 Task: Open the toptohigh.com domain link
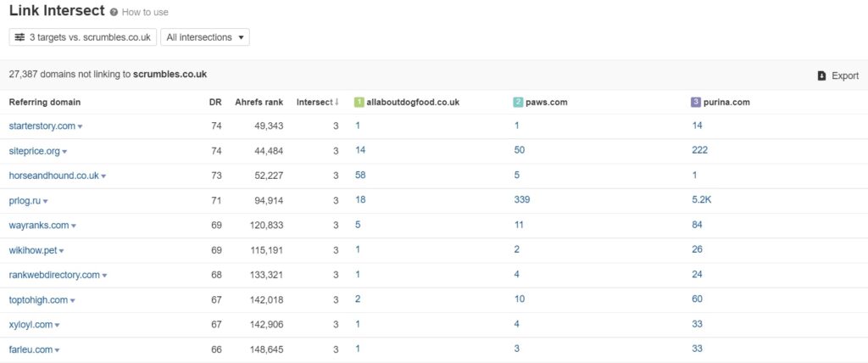[38, 300]
